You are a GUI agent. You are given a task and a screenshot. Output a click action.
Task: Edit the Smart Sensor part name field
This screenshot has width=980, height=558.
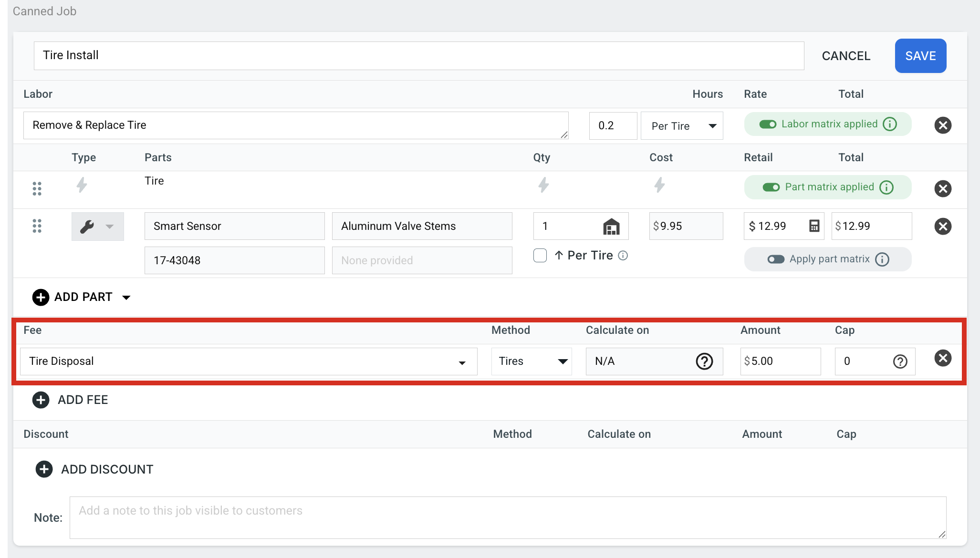235,226
